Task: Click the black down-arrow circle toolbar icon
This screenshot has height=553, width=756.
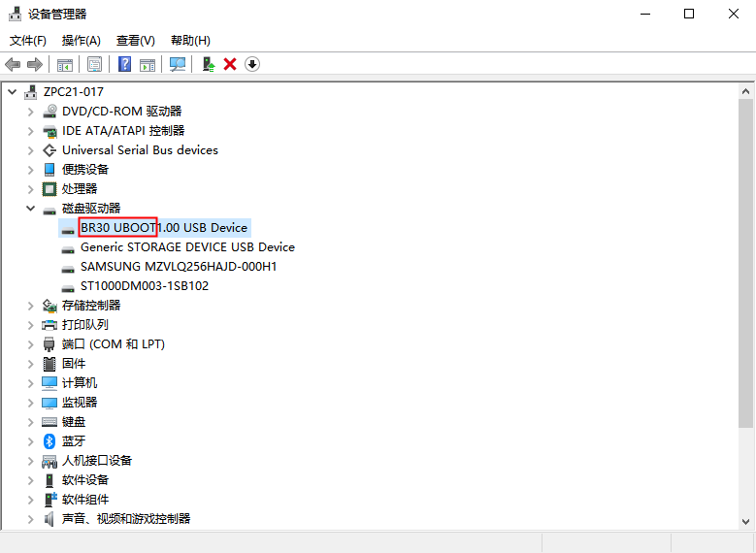Action: pos(252,64)
